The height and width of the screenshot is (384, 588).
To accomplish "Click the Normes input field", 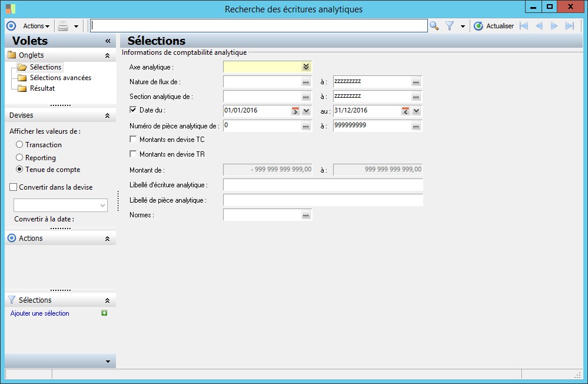I will 262,214.
